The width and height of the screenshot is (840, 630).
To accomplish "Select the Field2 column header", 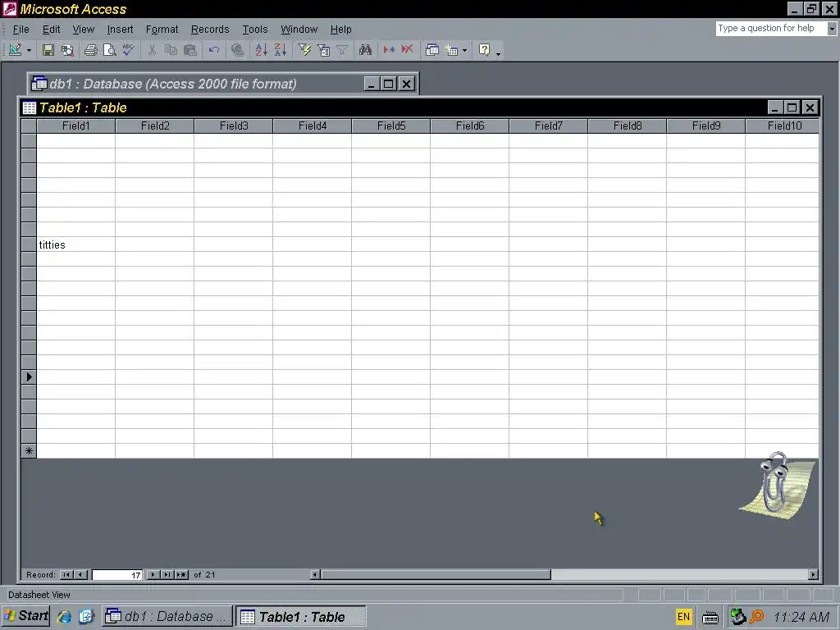I will click(x=155, y=126).
